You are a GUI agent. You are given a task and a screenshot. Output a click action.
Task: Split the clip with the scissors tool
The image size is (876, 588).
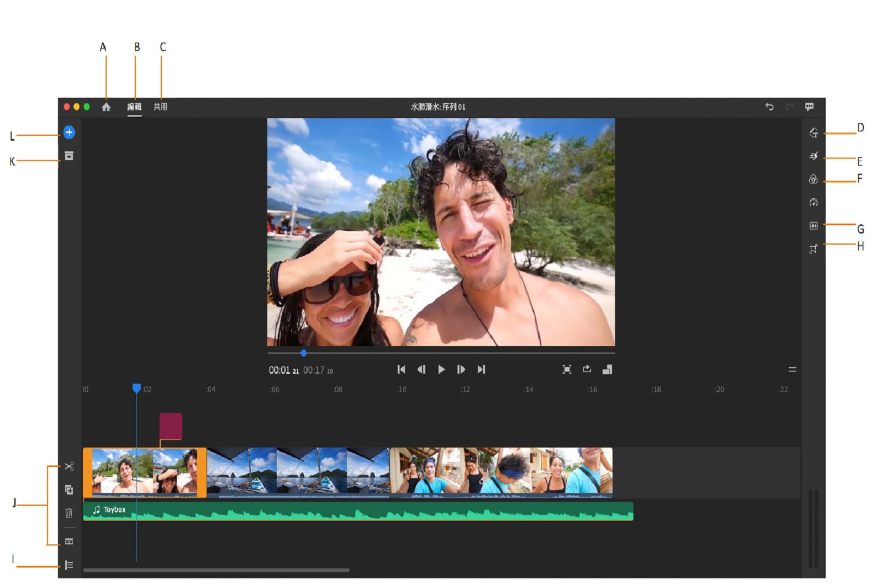point(69,467)
